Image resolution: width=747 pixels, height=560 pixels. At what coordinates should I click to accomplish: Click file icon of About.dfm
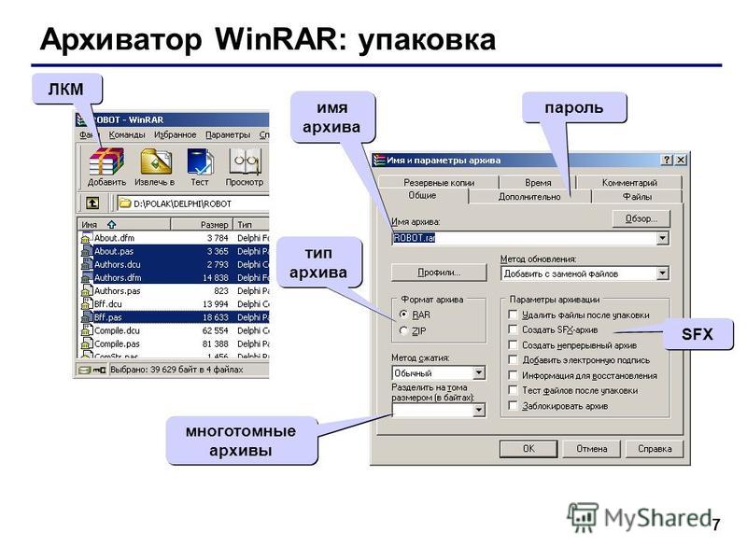tap(86, 238)
